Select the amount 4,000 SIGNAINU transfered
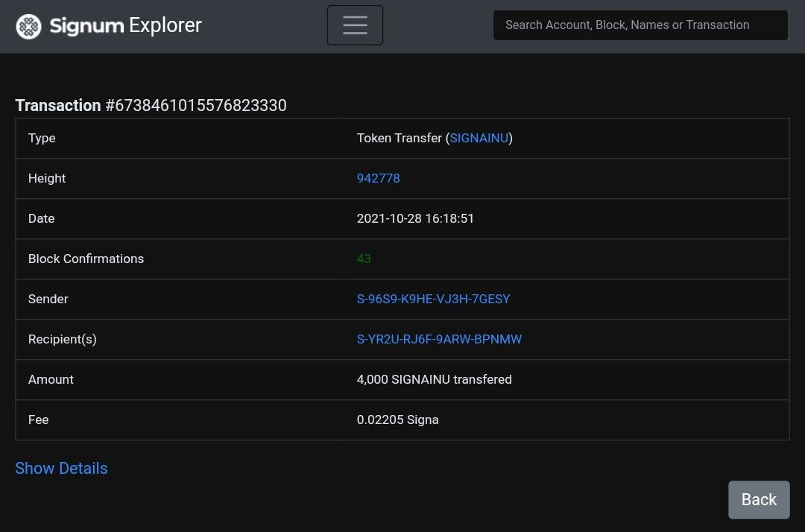This screenshot has height=532, width=805. [435, 380]
